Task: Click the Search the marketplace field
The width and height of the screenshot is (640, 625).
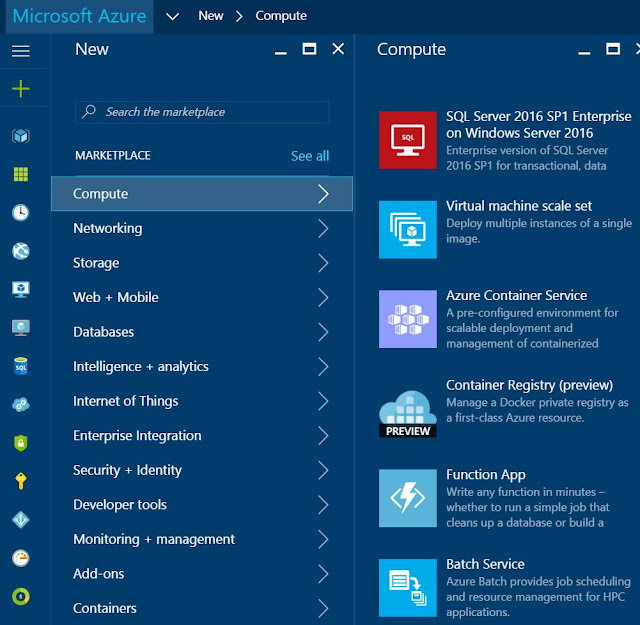Action: pyautogui.click(x=202, y=112)
